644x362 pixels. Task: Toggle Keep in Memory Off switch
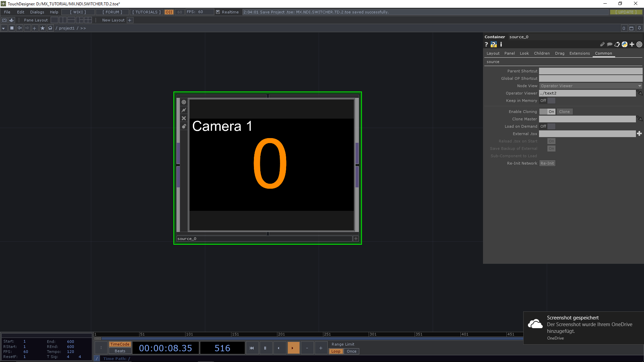tap(547, 101)
